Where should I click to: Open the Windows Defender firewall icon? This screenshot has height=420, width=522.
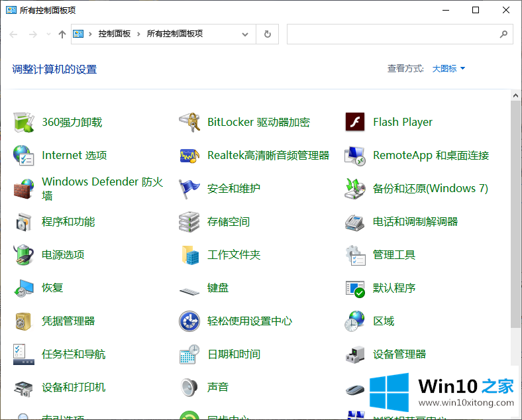pos(24,189)
